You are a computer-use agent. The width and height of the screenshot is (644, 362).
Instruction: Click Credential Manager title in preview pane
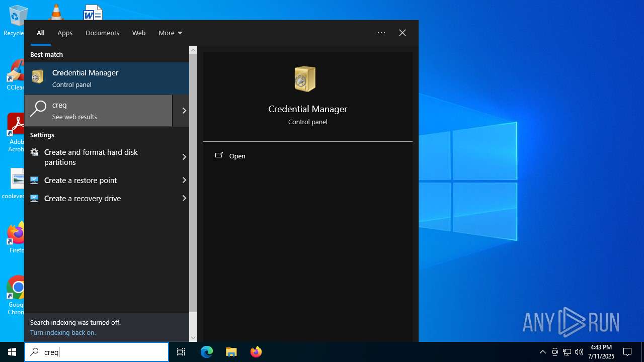click(308, 109)
